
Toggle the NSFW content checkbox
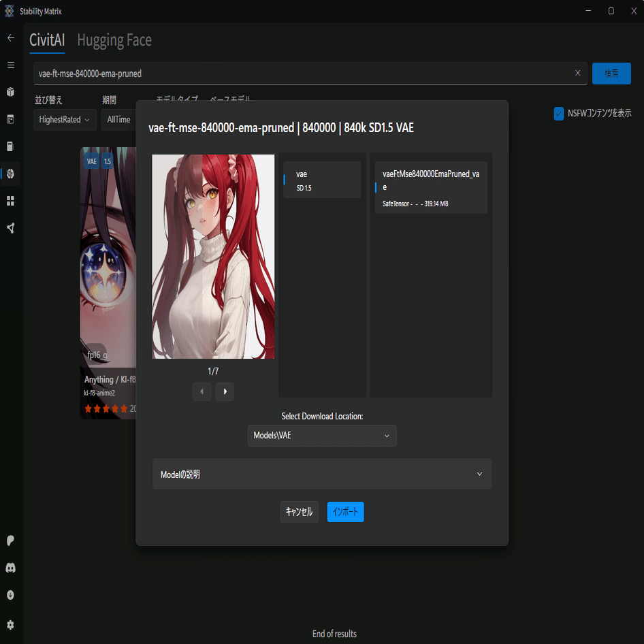click(x=559, y=114)
